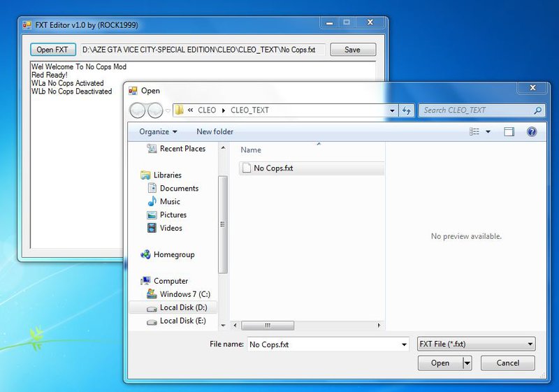Click the File name input field
The height and width of the screenshot is (392, 559).
[x=324, y=344]
